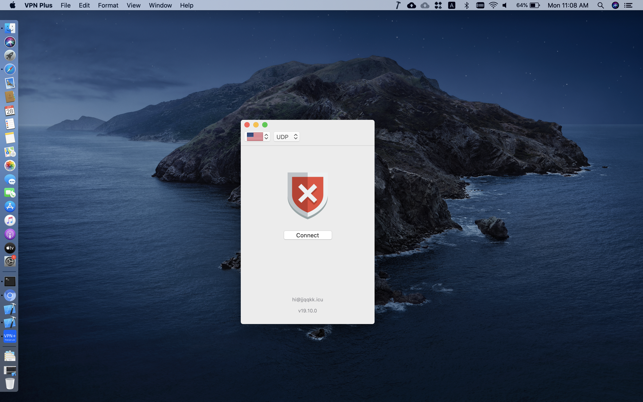Open the VPN Plus application menu
Image resolution: width=643 pixels, height=402 pixels.
point(38,5)
